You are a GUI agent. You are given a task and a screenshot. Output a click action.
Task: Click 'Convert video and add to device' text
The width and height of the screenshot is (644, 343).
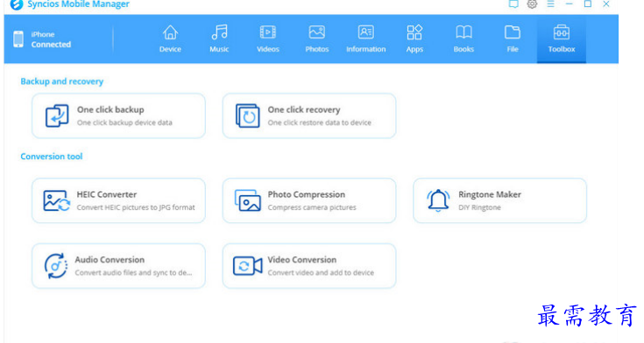pyautogui.click(x=321, y=273)
